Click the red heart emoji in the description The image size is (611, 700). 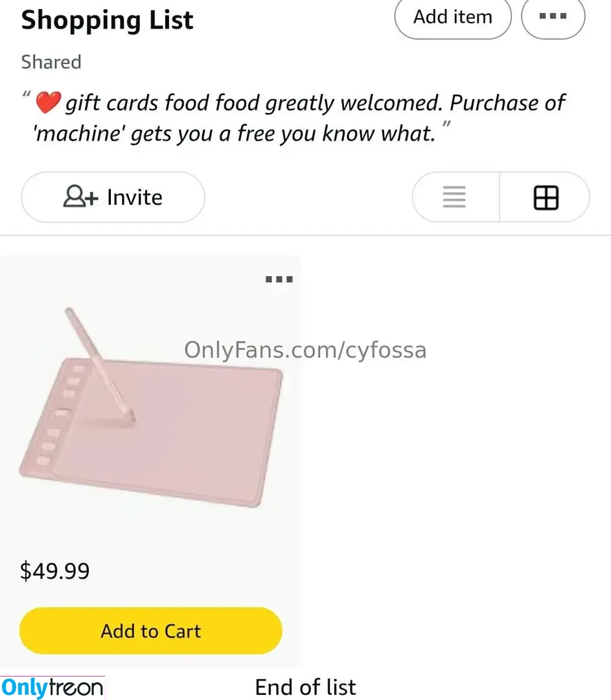click(48, 102)
